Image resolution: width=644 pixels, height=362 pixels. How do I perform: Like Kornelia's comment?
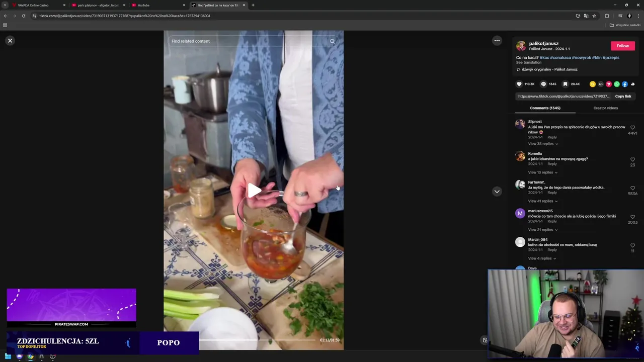click(632, 159)
